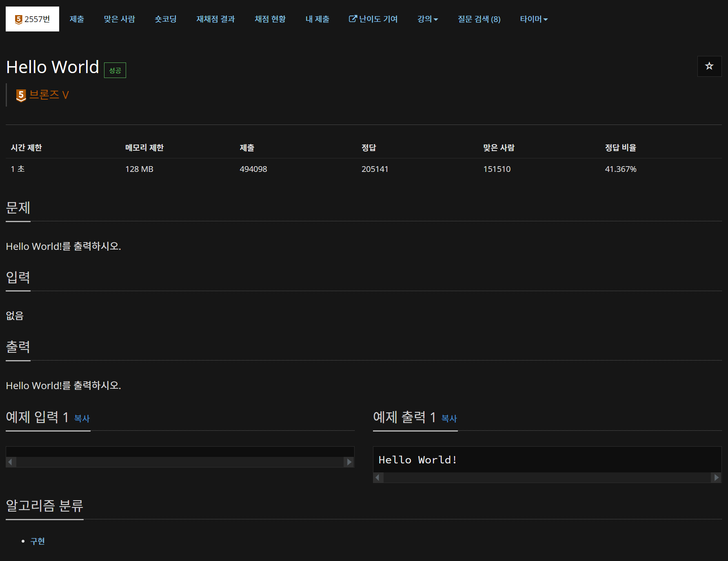Viewport: 728px width, 561px height.
Task: Open the 강의 dropdown menu
Action: coord(427,19)
